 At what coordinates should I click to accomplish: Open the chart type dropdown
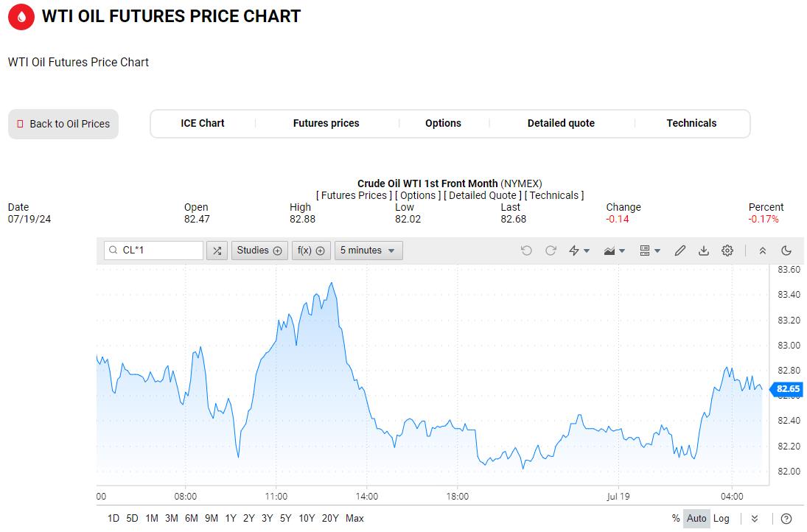coord(615,251)
